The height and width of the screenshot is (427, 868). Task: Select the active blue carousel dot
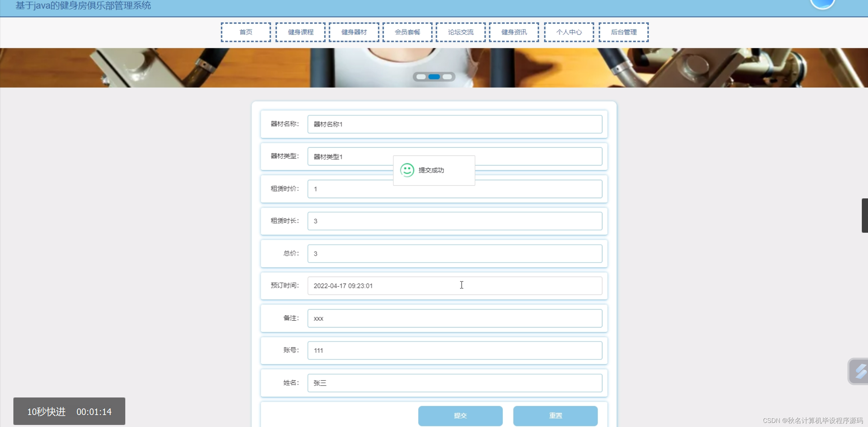click(434, 77)
